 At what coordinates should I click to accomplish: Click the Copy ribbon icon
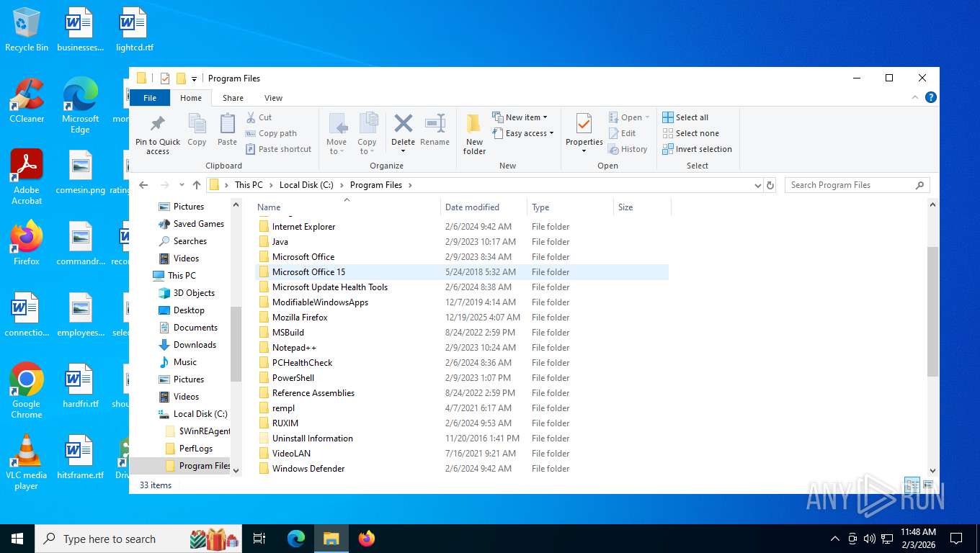coord(197,124)
